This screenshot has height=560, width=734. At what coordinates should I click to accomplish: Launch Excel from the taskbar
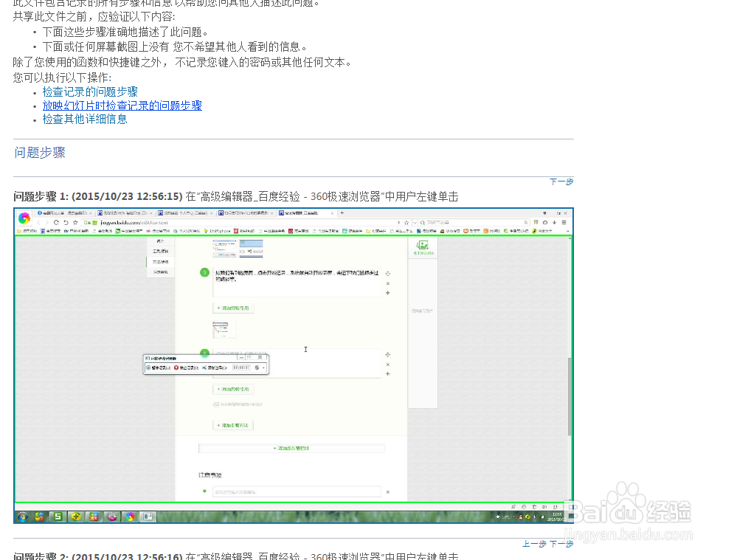(58, 517)
